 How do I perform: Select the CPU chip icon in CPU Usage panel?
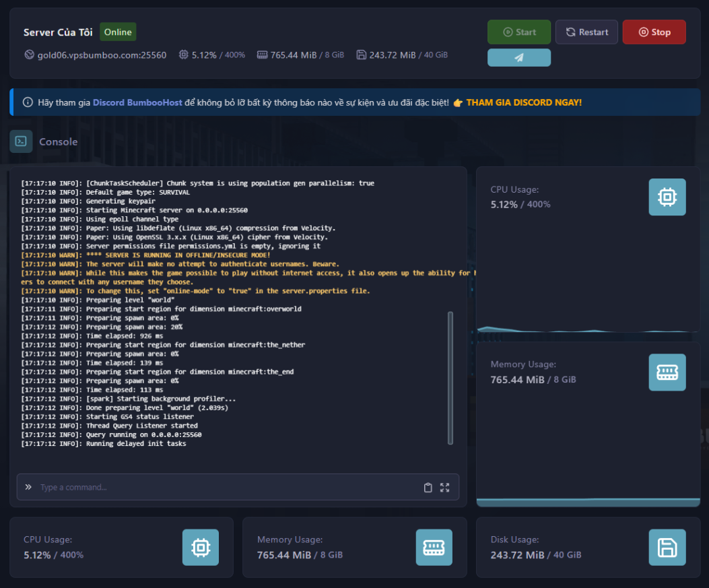[x=667, y=197]
